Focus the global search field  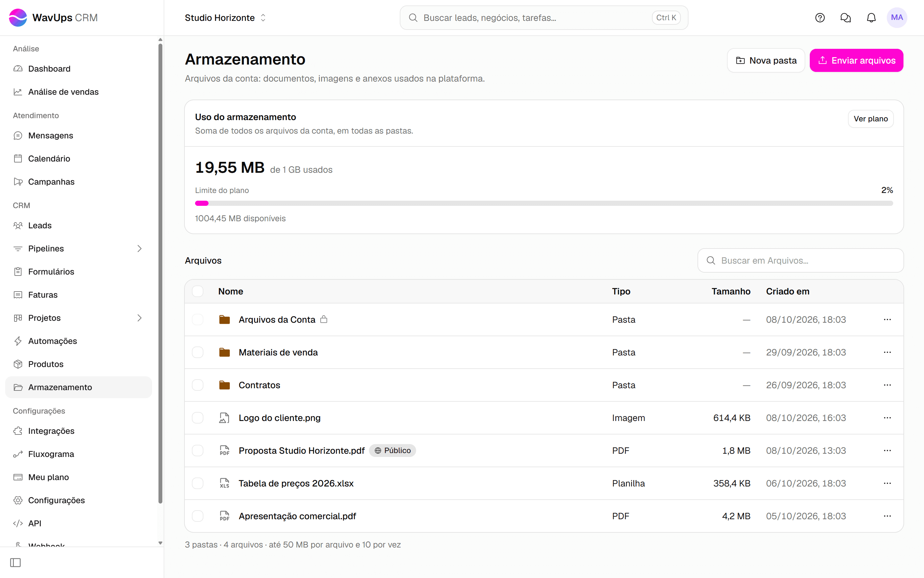click(544, 18)
